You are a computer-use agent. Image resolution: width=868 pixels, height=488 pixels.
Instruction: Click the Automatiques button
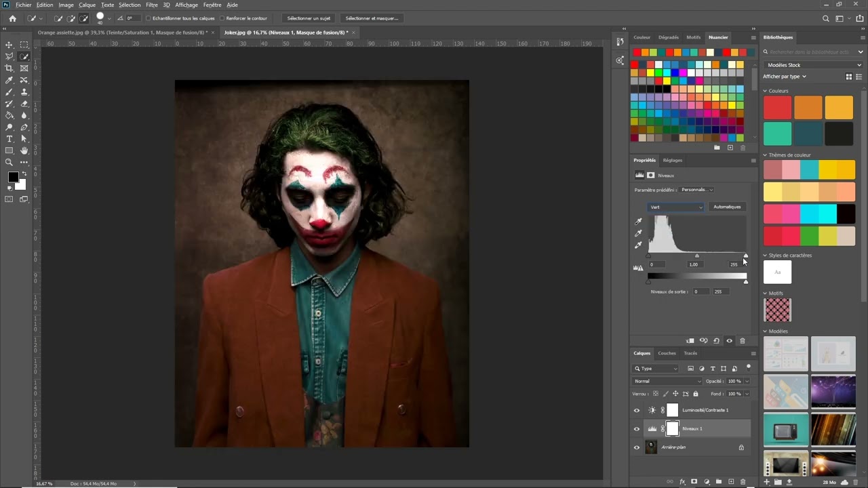tap(727, 207)
